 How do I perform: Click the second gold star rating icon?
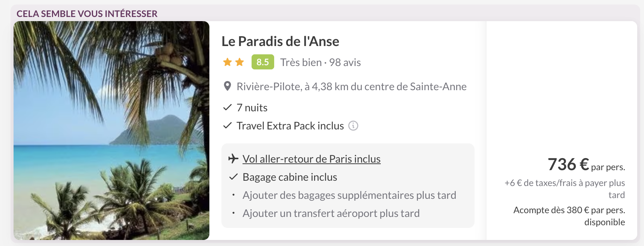pos(240,62)
